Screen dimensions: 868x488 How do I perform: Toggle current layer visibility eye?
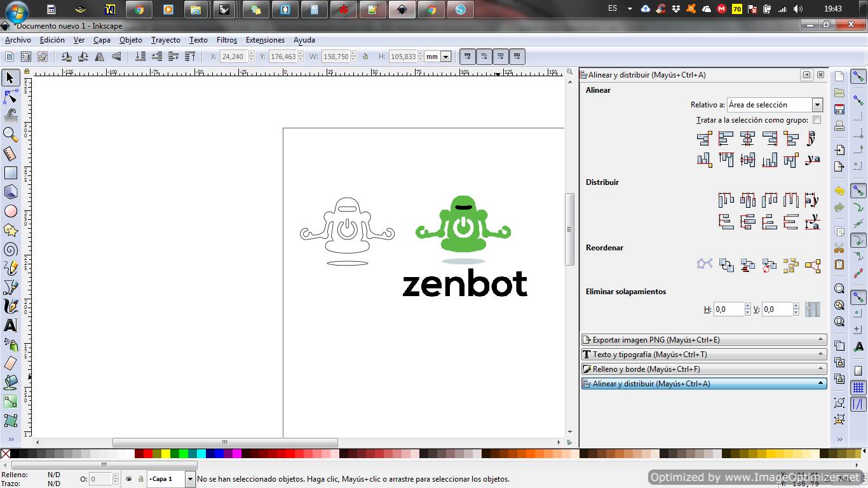[x=129, y=478]
